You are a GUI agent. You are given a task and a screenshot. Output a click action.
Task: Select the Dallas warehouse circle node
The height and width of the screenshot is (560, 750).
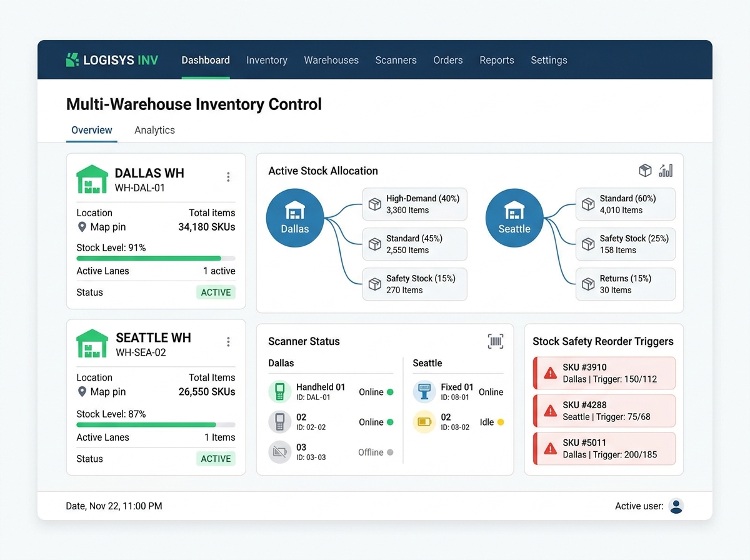pyautogui.click(x=295, y=217)
